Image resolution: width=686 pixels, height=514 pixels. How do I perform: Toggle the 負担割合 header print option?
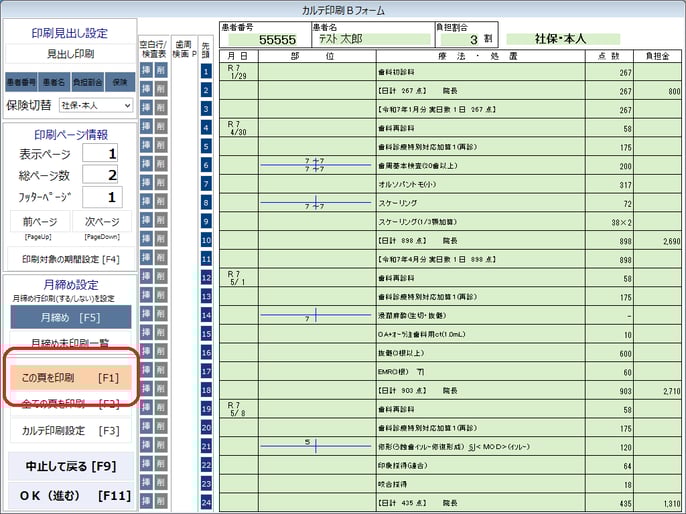(x=87, y=80)
